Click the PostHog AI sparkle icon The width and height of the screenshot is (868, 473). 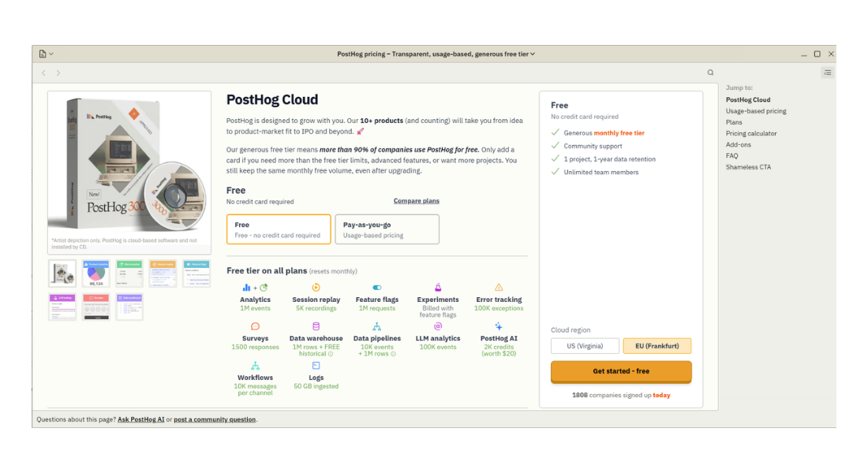tap(499, 326)
